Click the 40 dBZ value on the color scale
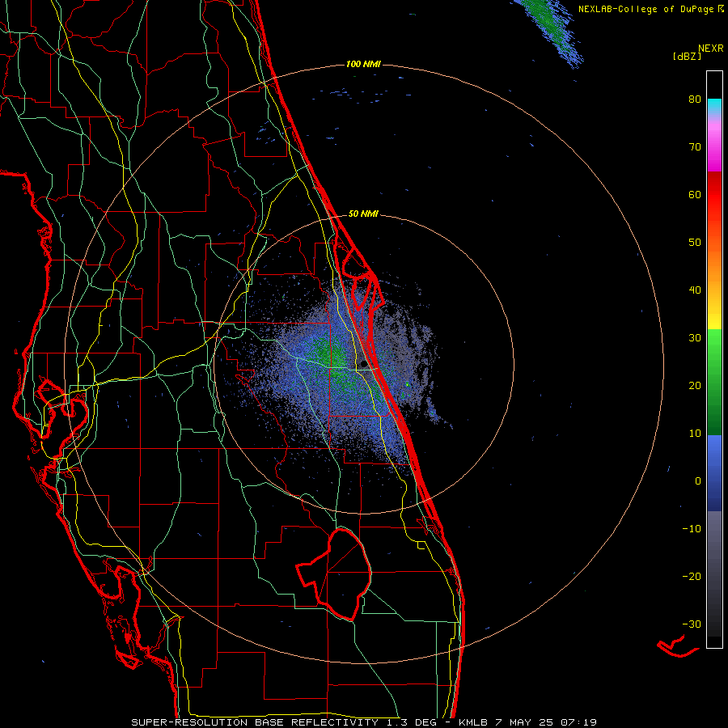Image resolution: width=728 pixels, height=728 pixels. coord(695,290)
